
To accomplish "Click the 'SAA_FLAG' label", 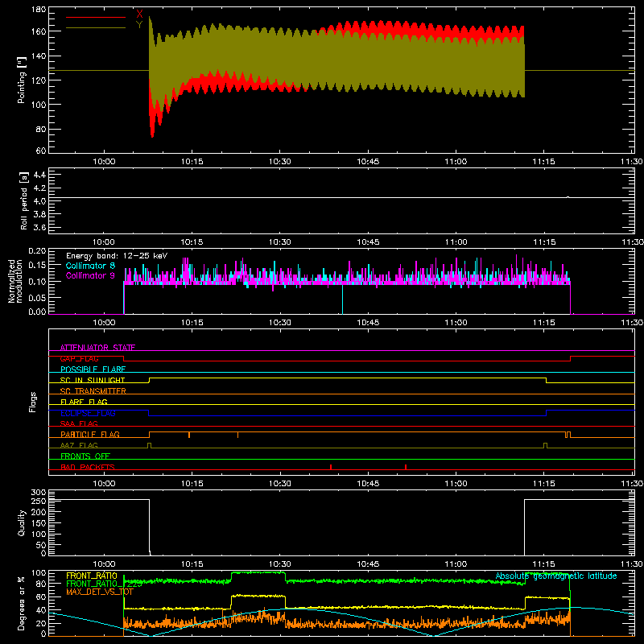I will click(x=79, y=423).
